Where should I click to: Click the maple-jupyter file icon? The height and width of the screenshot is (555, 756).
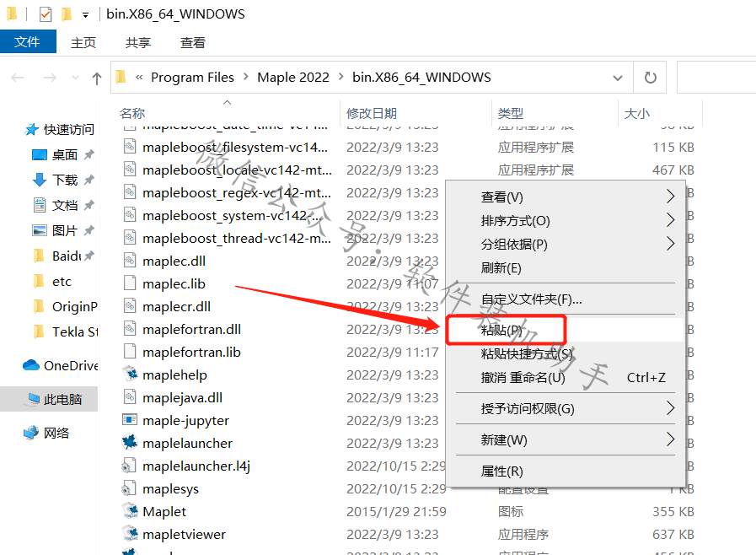(130, 419)
